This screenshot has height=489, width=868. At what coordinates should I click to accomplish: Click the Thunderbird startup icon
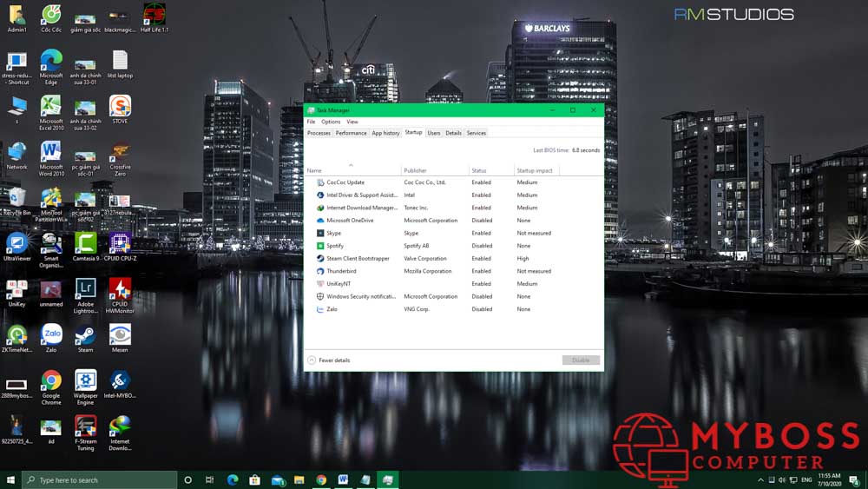pyautogui.click(x=320, y=271)
